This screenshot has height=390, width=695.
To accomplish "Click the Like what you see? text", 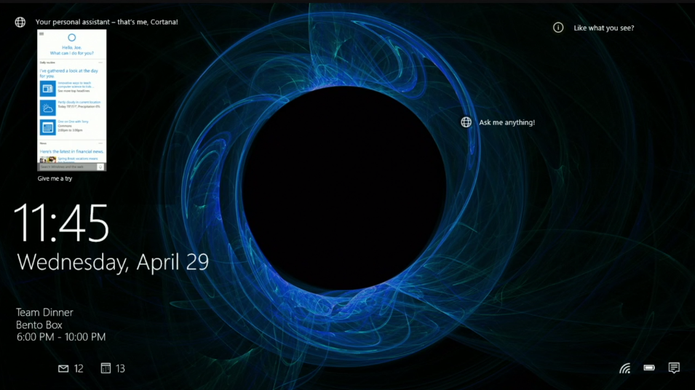I will 604,28.
